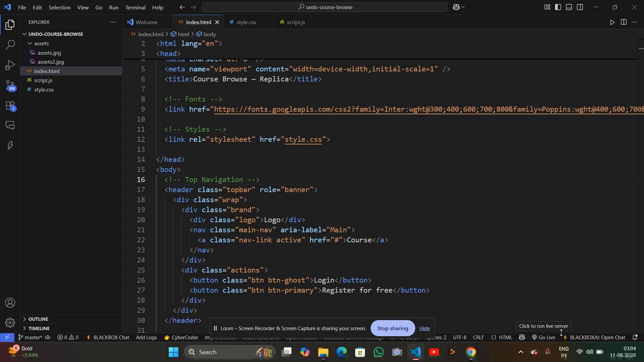Collapse the assets folder in Explorer
The height and width of the screenshot is (362, 644).
click(41, 43)
